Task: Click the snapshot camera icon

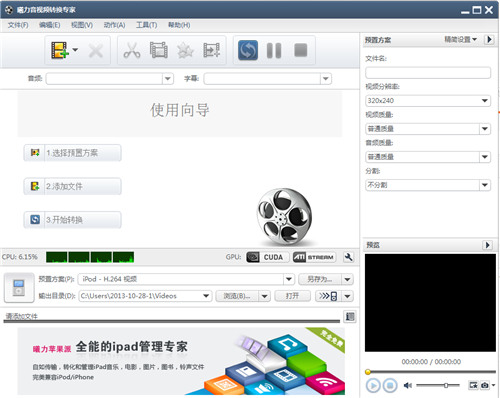Action: [x=485, y=385]
